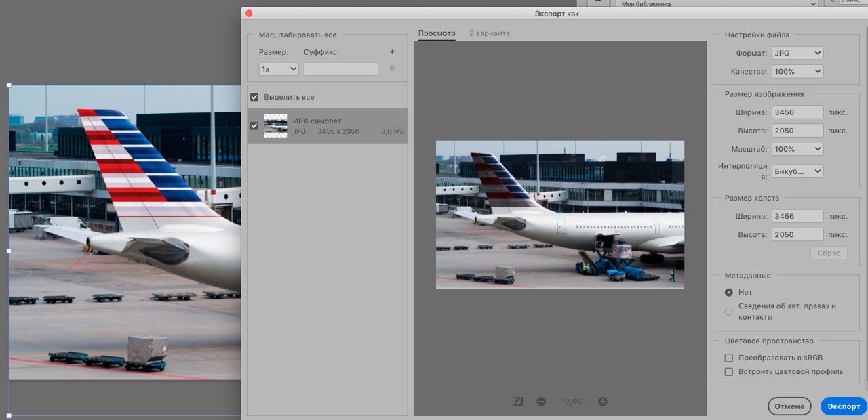Click the Отмена button
This screenshot has height=420, width=868.
click(789, 406)
